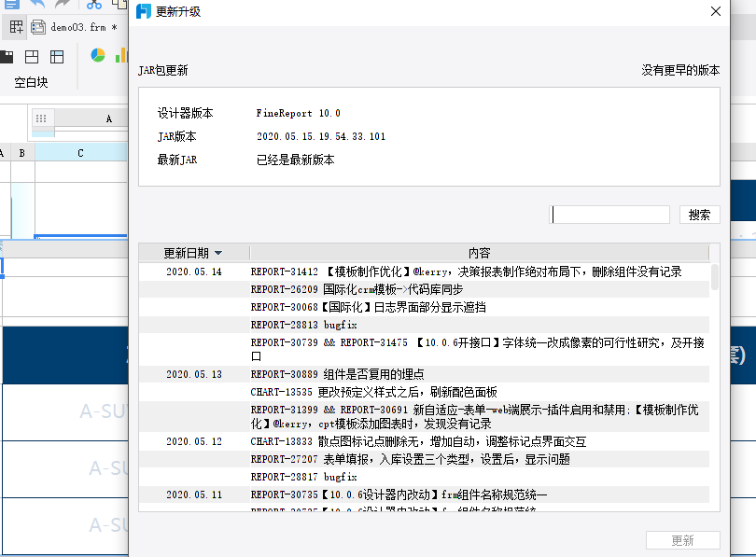Select REPORT-27207 表单填报 row

coord(425,459)
